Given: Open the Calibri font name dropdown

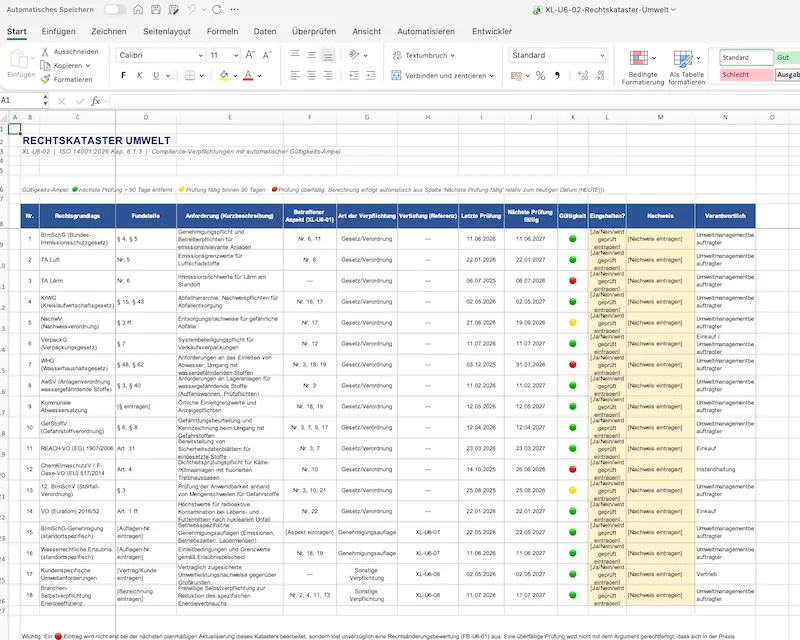Looking at the screenshot, I should pos(160,55).
